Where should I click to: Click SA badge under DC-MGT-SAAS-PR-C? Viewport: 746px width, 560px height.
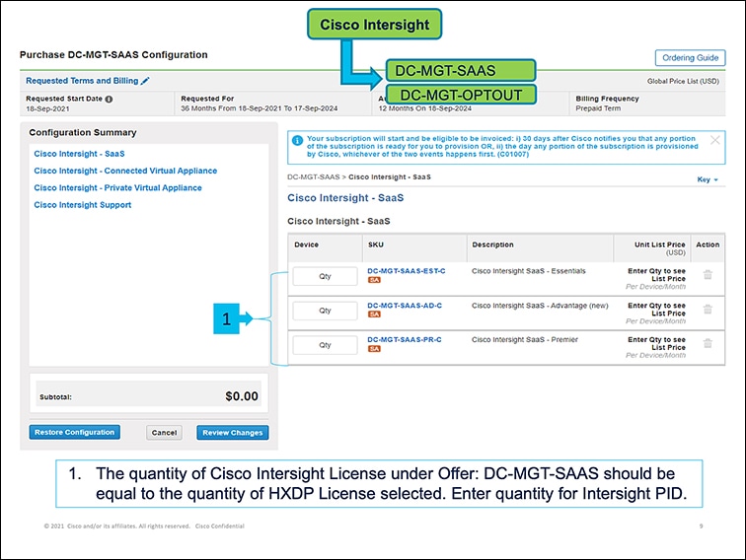point(374,348)
